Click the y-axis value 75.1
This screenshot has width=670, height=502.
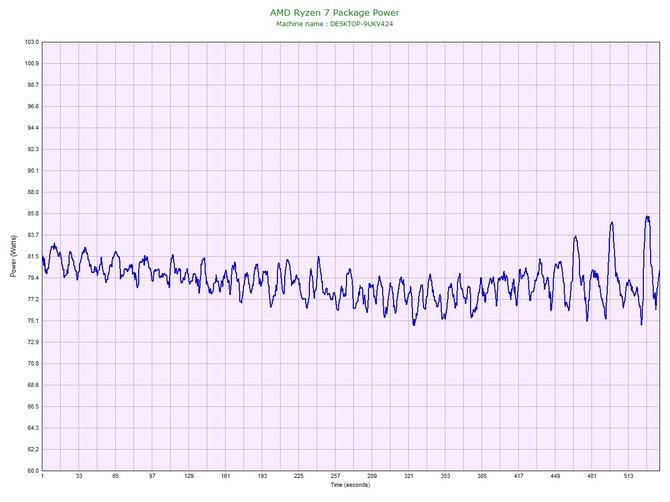33,320
